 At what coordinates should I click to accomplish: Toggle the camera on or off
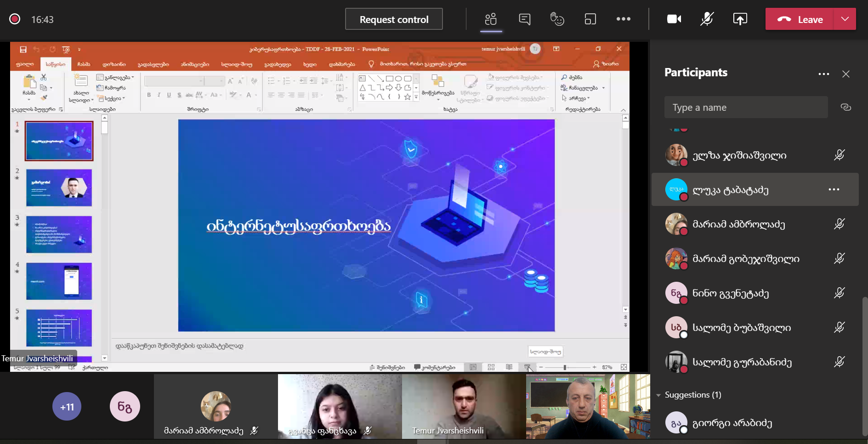pos(674,19)
